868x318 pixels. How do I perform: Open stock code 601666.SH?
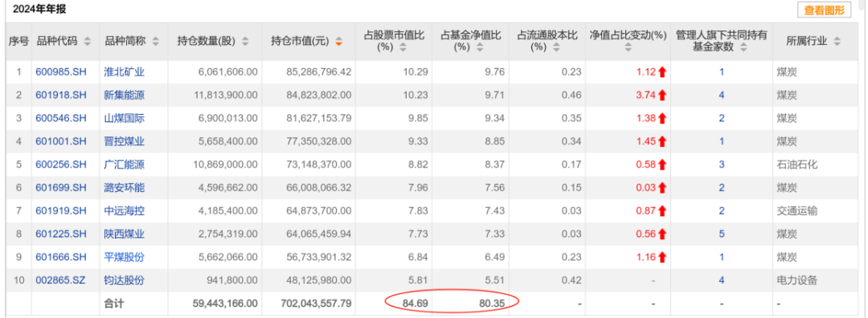coord(61,258)
